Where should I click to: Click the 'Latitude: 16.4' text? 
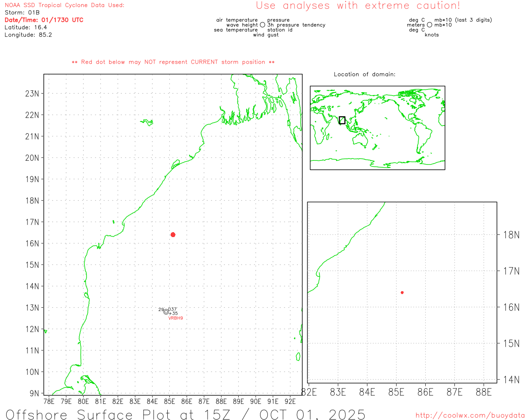tap(26, 27)
